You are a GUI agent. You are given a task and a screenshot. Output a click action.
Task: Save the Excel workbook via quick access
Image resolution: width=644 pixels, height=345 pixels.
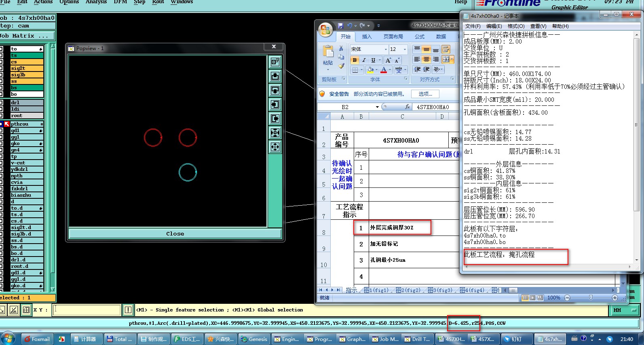coord(340,25)
